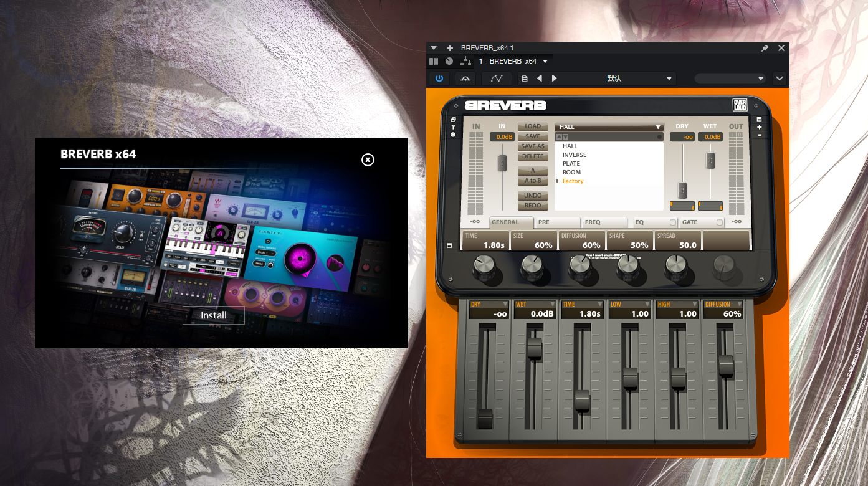868x486 pixels.
Task: Open the BREVERB help question mark icon
Action: [x=453, y=126]
